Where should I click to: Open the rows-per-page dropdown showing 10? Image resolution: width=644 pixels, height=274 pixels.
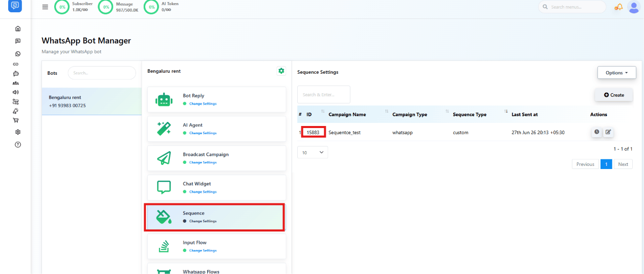pyautogui.click(x=313, y=152)
